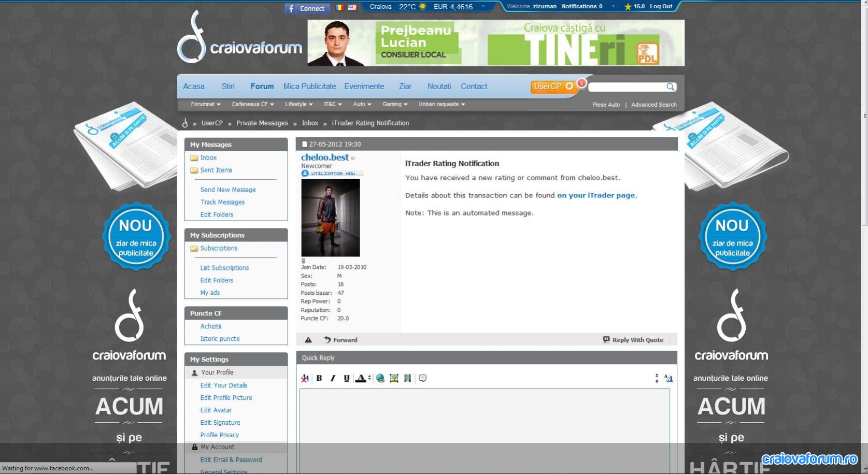Click inside the forum search field
Screen dimensions: 868x474
[627, 87]
